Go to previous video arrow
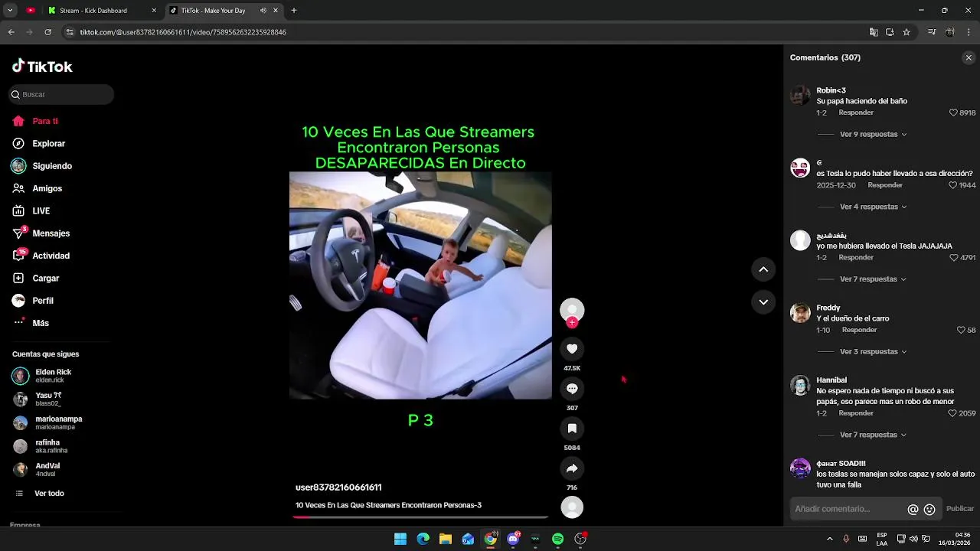The height and width of the screenshot is (551, 980). click(x=763, y=269)
